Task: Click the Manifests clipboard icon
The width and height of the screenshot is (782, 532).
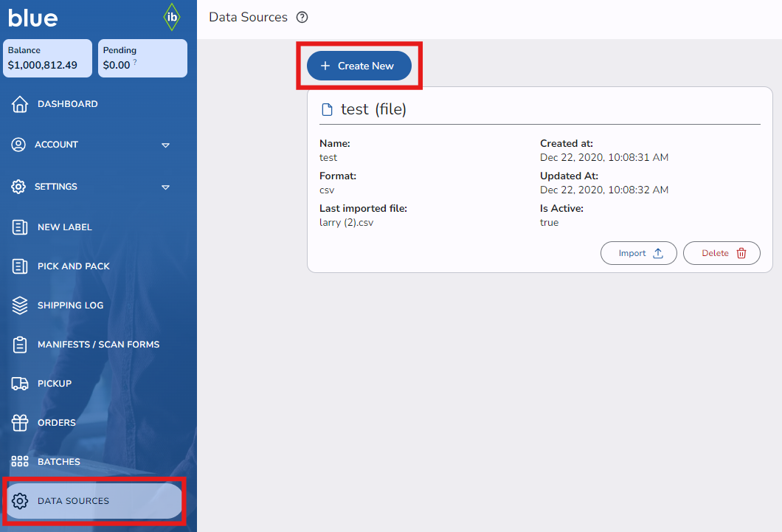Action: pyautogui.click(x=20, y=345)
